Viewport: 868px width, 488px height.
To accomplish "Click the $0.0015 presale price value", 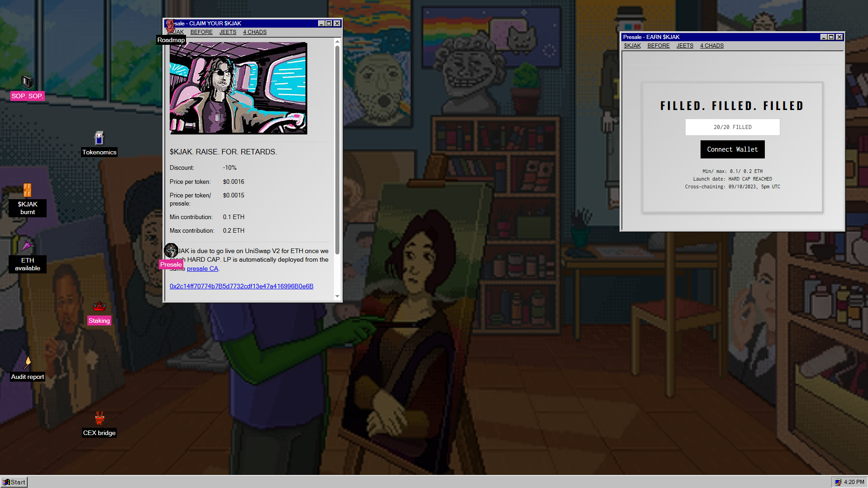I will (234, 195).
